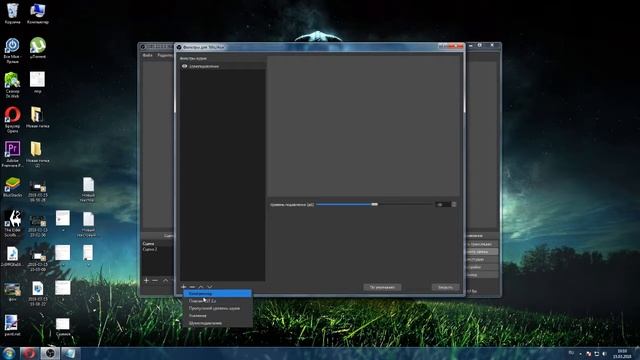Click Выход button in OBS main window
Viewport: 640px width, 360px height.
(481, 275)
